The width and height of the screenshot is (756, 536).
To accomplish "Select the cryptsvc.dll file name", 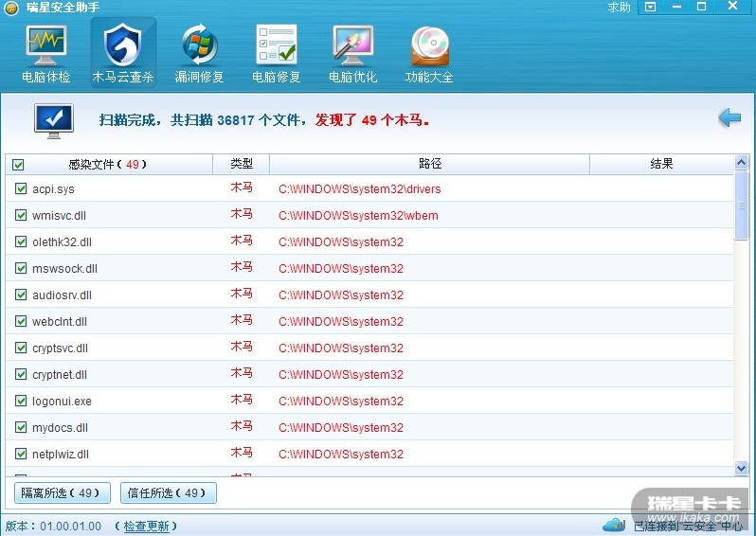I will tap(61, 348).
